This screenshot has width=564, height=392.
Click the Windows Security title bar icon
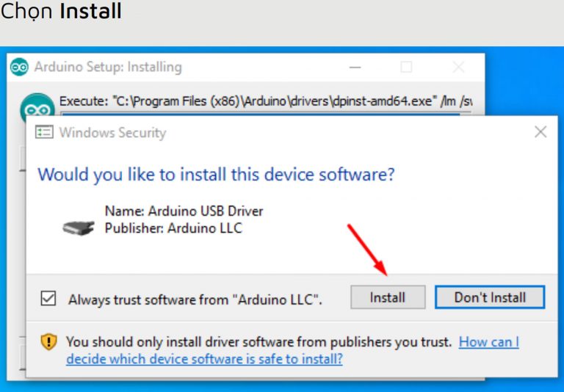tap(45, 133)
